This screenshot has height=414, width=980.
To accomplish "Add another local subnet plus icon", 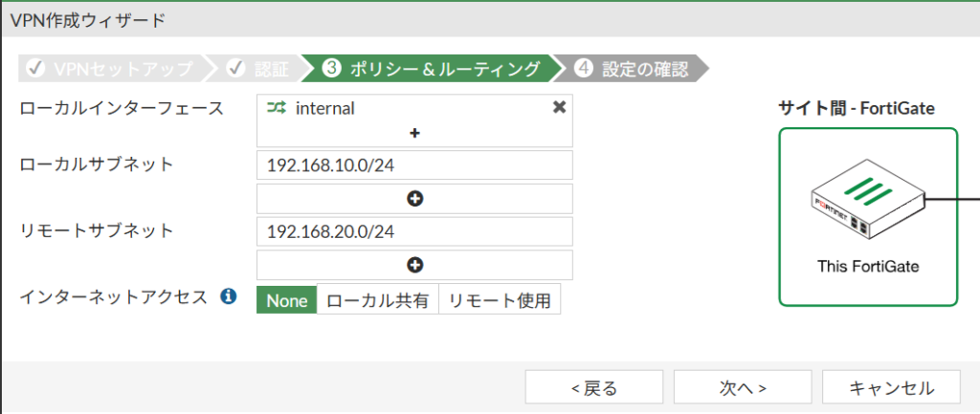I will click(414, 199).
